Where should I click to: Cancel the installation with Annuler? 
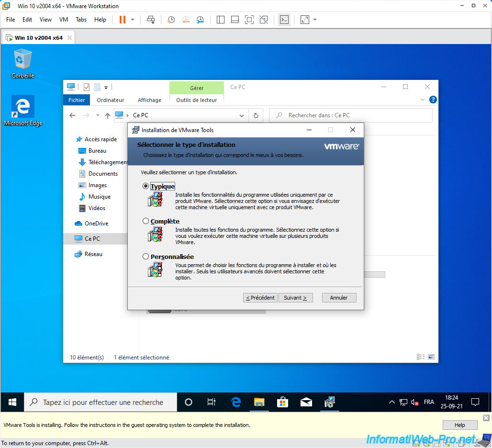click(x=339, y=298)
